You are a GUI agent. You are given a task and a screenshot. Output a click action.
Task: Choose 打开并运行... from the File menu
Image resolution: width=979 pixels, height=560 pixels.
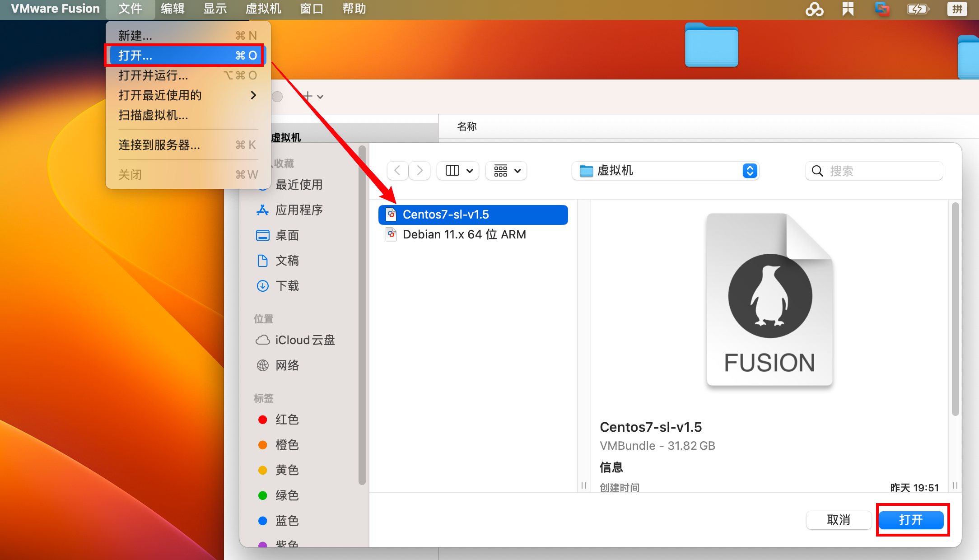(187, 75)
